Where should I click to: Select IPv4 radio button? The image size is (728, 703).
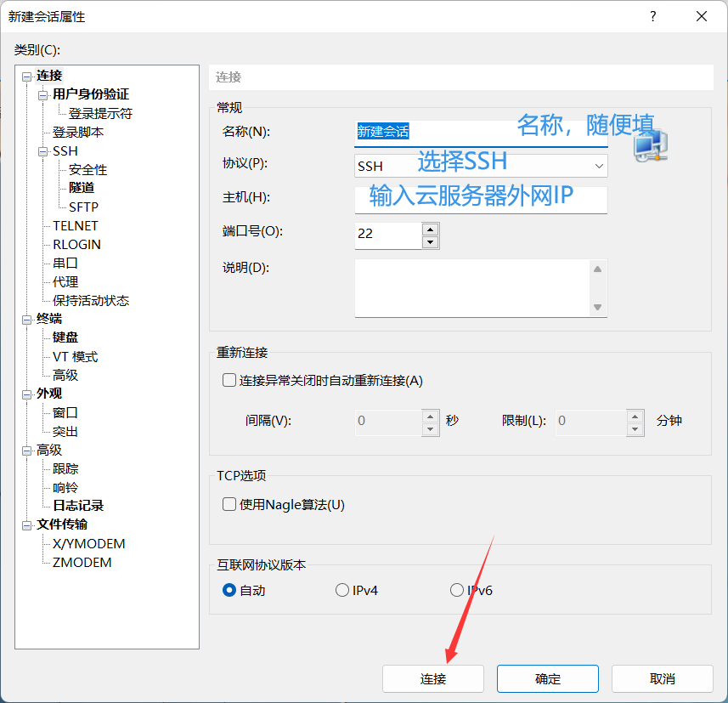(342, 590)
